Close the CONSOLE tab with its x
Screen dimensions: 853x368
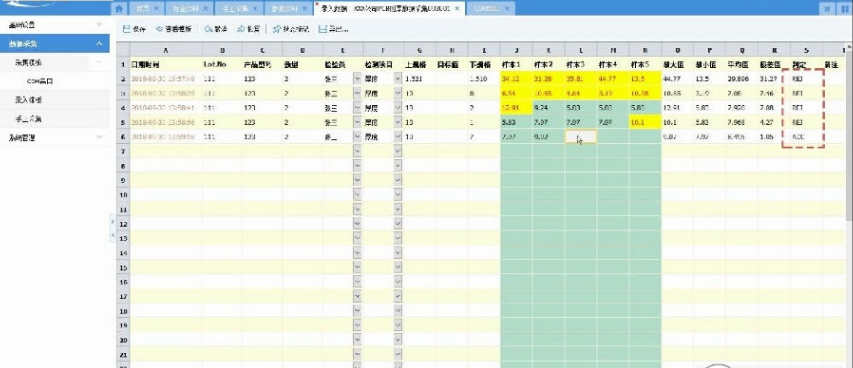point(506,9)
